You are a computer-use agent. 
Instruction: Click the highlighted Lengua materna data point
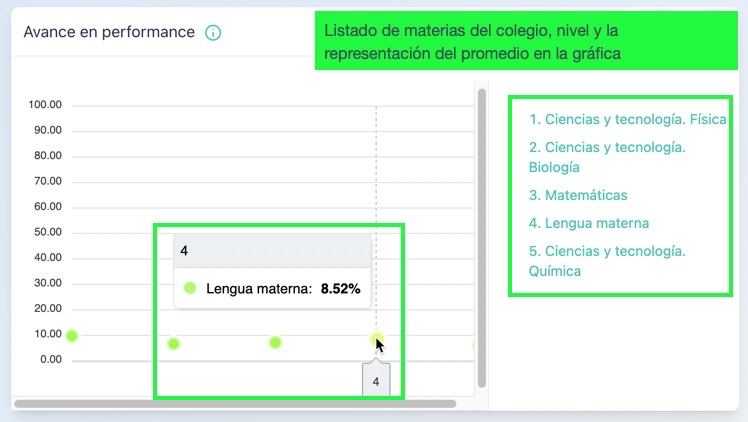coord(376,339)
